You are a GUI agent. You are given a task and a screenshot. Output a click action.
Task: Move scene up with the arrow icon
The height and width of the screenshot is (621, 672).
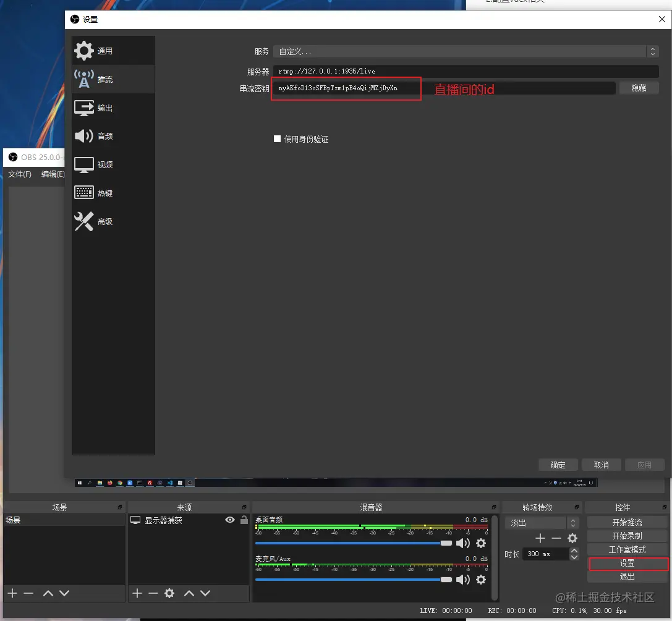click(x=48, y=593)
